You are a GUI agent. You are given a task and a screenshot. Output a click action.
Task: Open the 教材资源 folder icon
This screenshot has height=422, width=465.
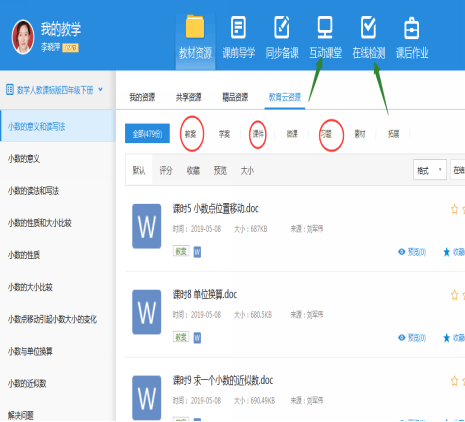[195, 27]
